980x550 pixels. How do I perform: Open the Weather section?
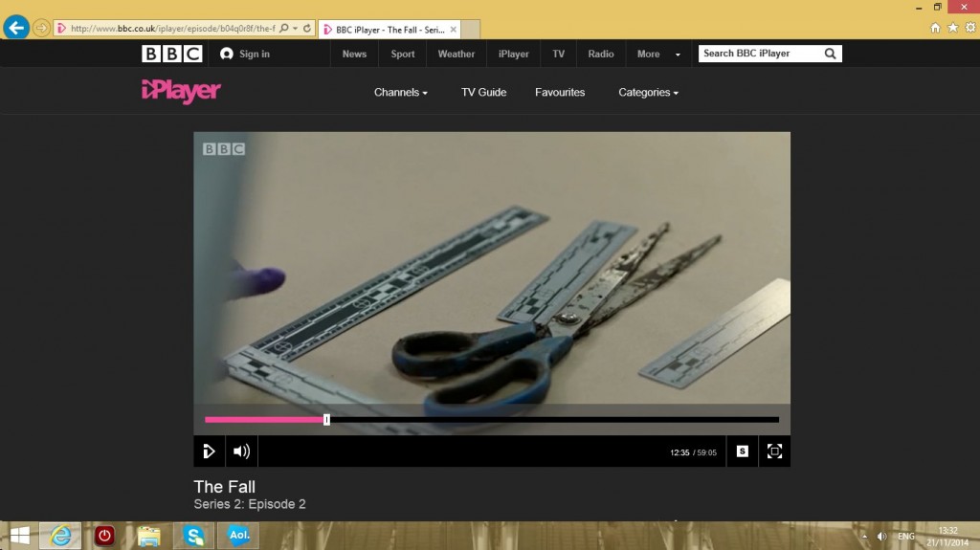tap(457, 54)
